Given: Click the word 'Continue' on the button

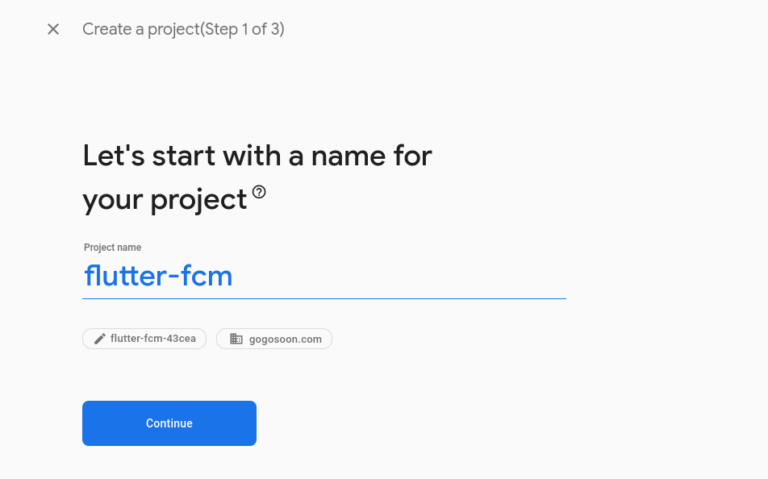Looking at the screenshot, I should point(169,423).
